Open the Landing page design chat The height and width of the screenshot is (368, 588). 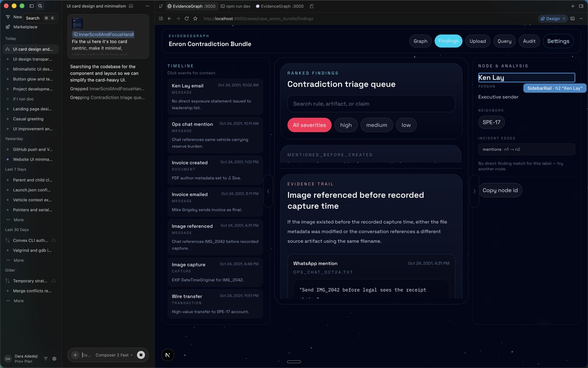click(x=31, y=109)
